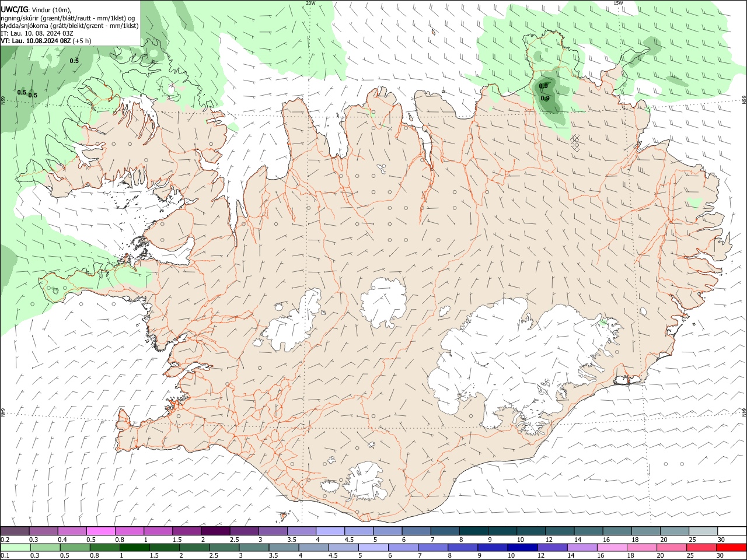Click the cross-hatched marker in northeast Iceland
This screenshot has width=747, height=560.
(575, 142)
